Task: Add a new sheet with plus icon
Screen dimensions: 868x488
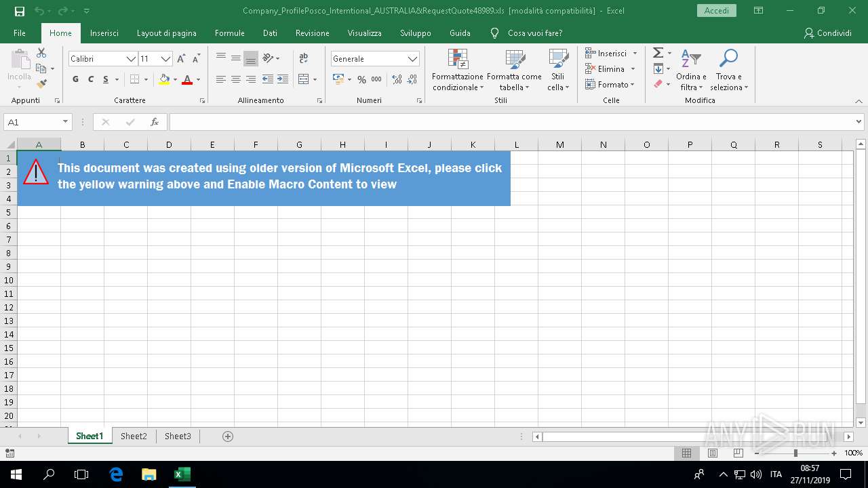Action: [228, 436]
